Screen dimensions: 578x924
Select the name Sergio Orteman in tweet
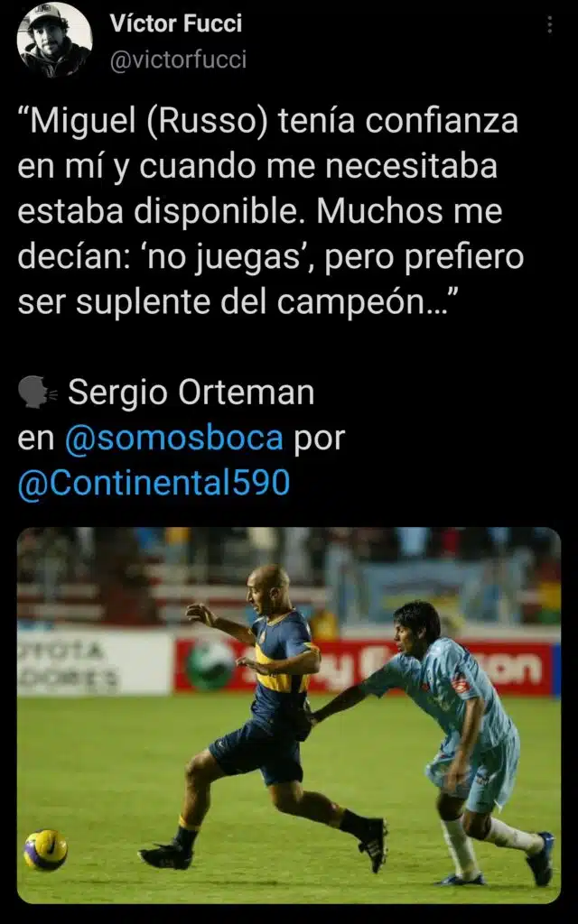point(191,393)
